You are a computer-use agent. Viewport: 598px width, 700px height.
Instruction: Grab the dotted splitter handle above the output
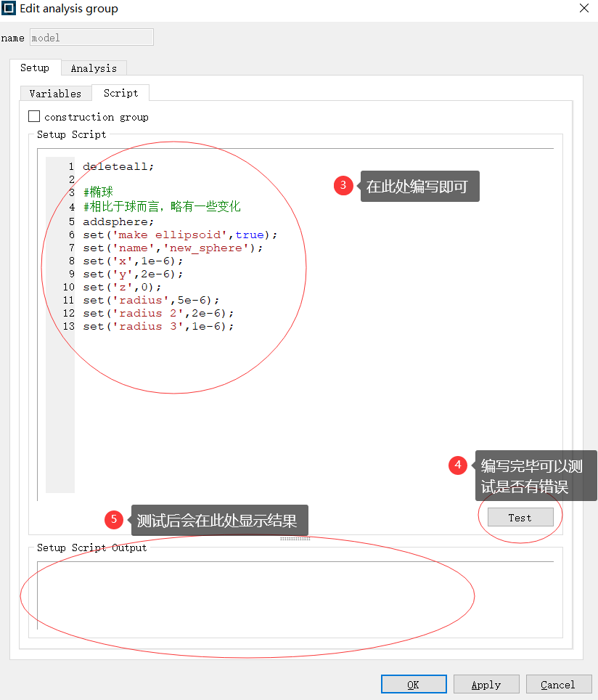[295, 539]
